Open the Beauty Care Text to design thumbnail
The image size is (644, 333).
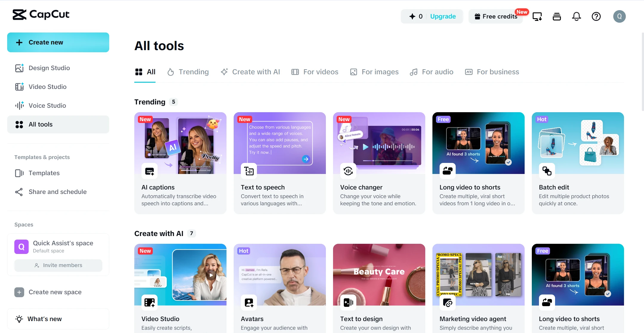(379, 275)
